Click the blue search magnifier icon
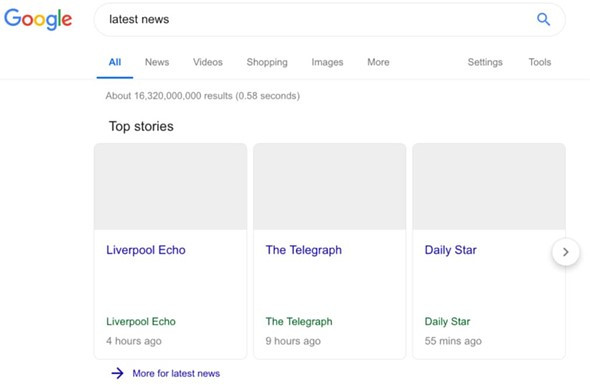Viewport: 590px width, 385px height. (543, 19)
